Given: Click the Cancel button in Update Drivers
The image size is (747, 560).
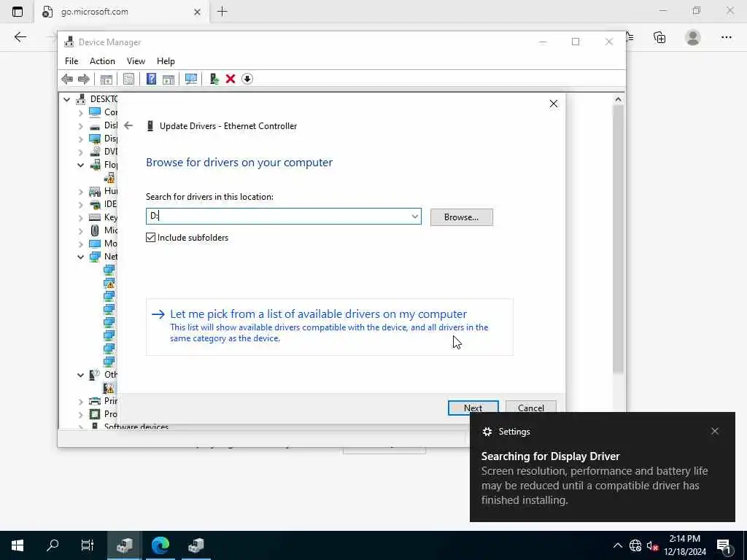Looking at the screenshot, I should 531,408.
